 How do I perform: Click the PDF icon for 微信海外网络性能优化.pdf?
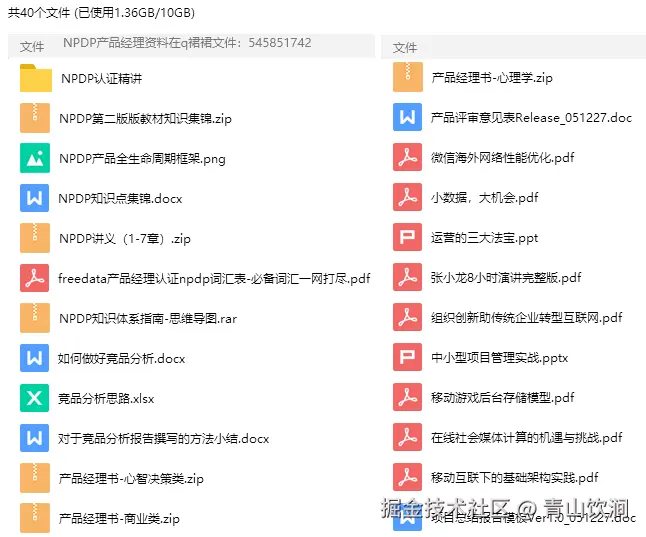coord(407,157)
